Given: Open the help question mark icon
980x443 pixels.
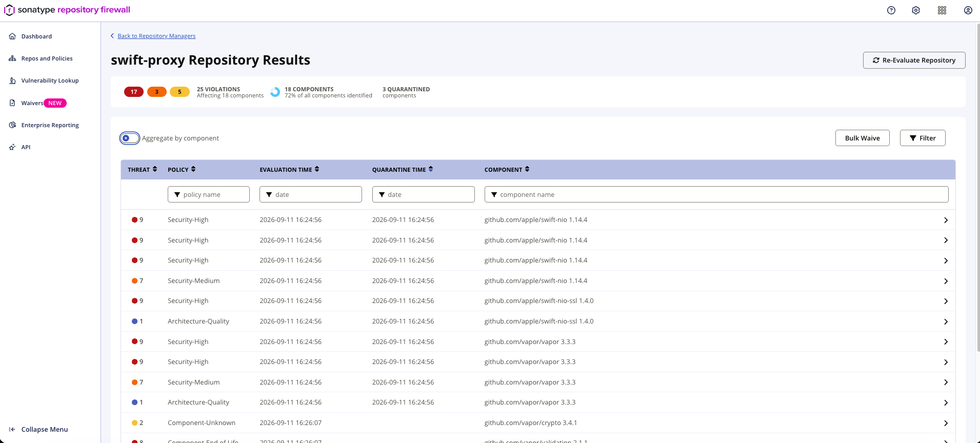Looking at the screenshot, I should pyautogui.click(x=891, y=10).
